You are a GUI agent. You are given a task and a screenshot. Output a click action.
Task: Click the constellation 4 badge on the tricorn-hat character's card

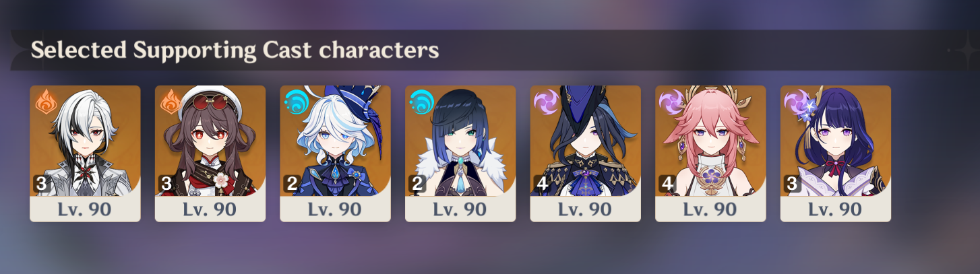tap(541, 184)
